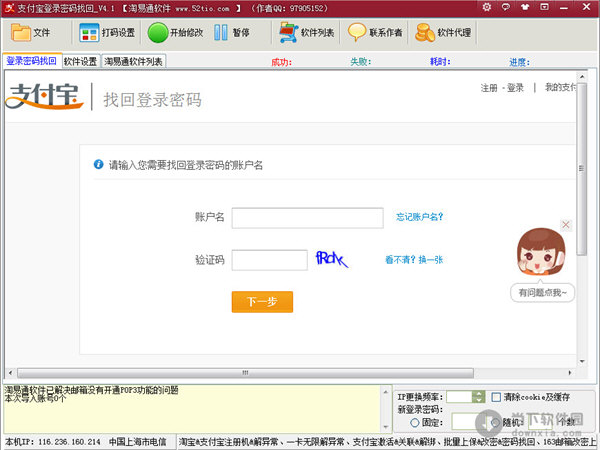The image size is (600, 450).
Task: Click the page scroll down arrow
Action: click(582, 361)
